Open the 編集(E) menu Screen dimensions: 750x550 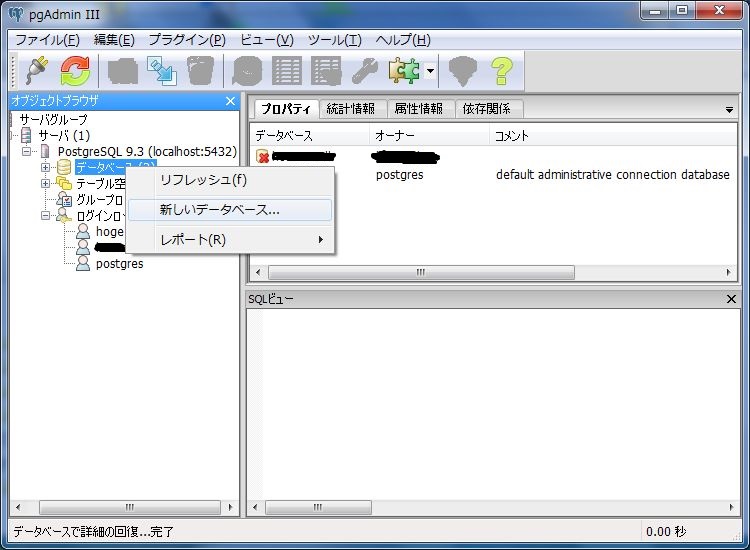pyautogui.click(x=114, y=40)
